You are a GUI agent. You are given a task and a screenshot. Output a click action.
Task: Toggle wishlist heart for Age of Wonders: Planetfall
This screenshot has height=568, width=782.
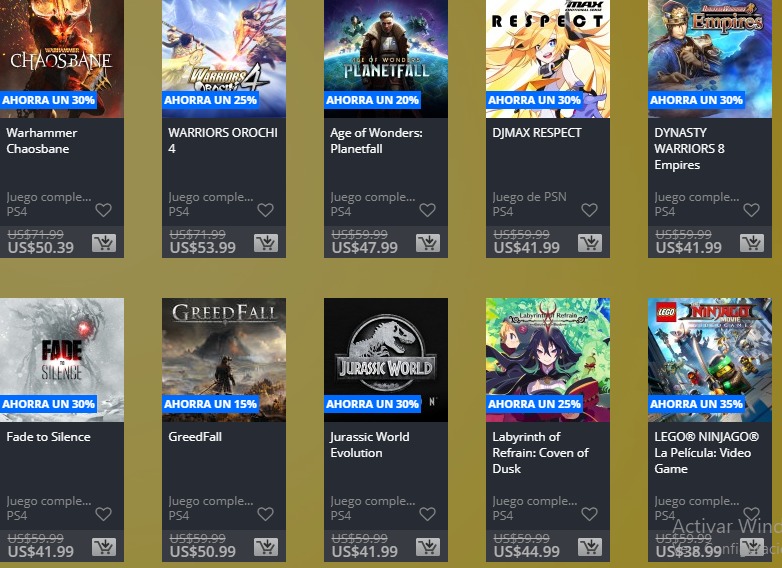pos(427,210)
